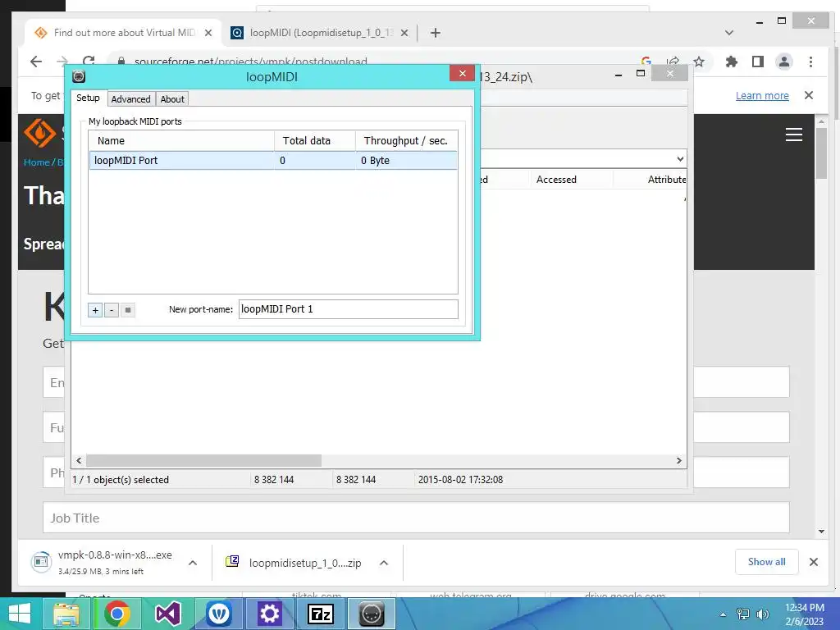Open Visual Studio from taskbar
Viewport: 840px width, 630px height.
pyautogui.click(x=167, y=614)
